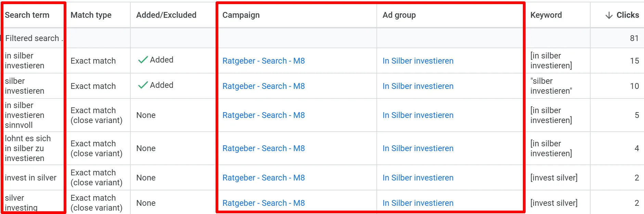Open campaign link for 'silver investing' row
The height and width of the screenshot is (214, 644).
click(263, 203)
